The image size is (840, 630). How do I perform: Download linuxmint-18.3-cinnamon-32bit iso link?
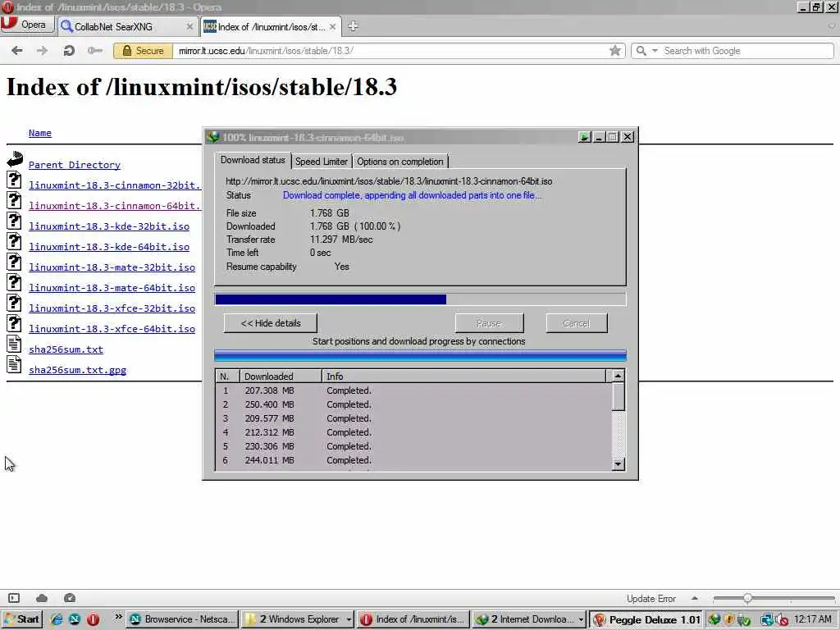115,185
